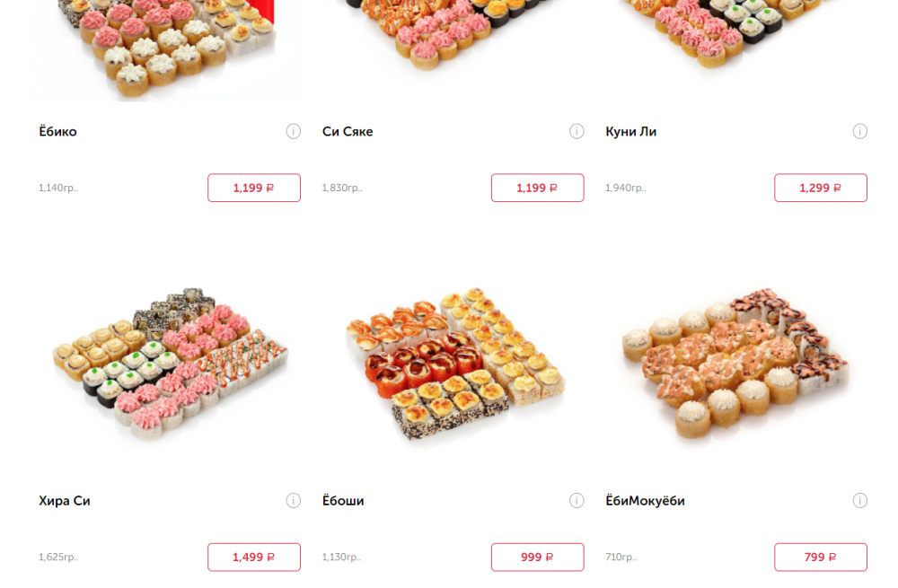
Task: Open the ЁбиМокуёби sushi set photo
Action: click(x=736, y=364)
